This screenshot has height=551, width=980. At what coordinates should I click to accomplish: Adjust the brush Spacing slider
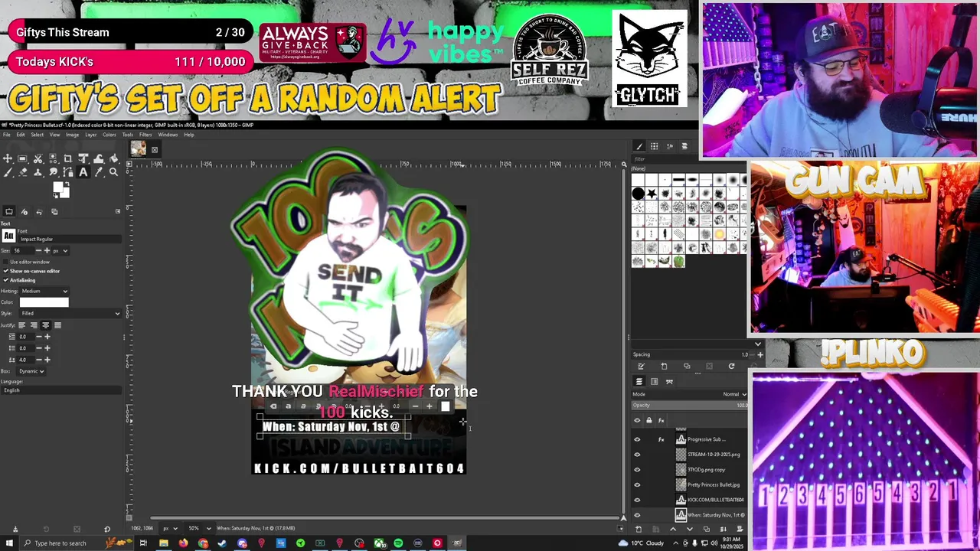[689, 354]
